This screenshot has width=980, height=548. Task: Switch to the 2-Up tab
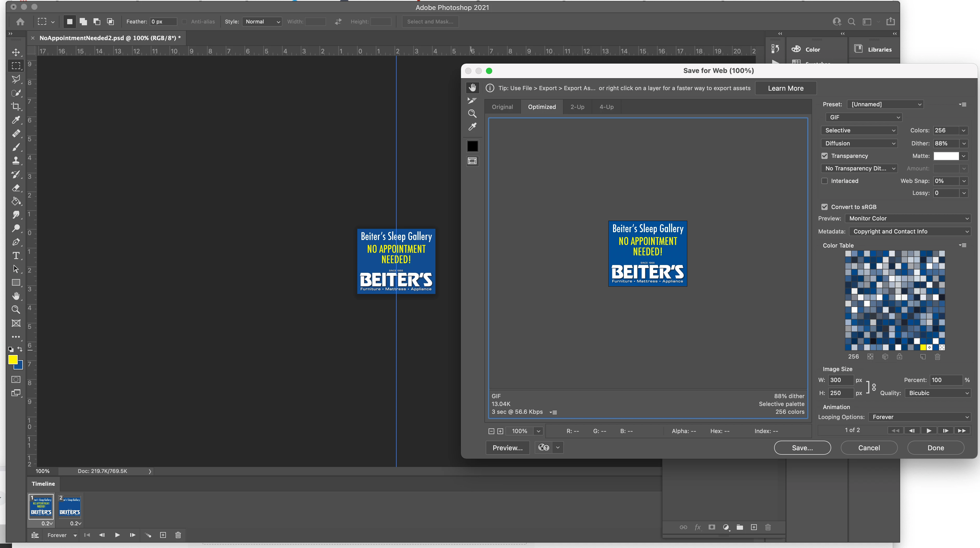[577, 107]
